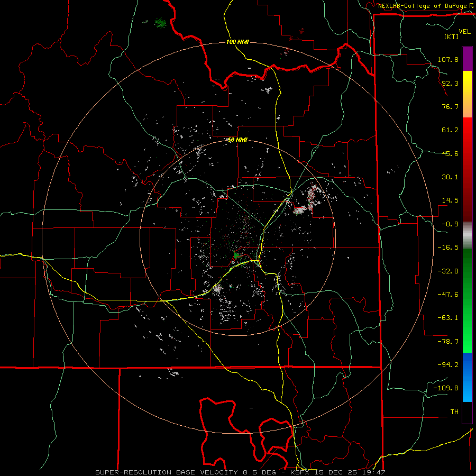This screenshot has width=476, height=476.
Task: Click the -78.7 value on the velocity scale
Action: pos(448,342)
